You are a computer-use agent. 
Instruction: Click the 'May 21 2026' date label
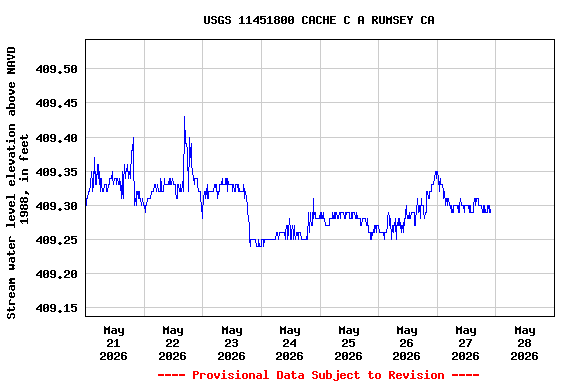click(x=114, y=343)
